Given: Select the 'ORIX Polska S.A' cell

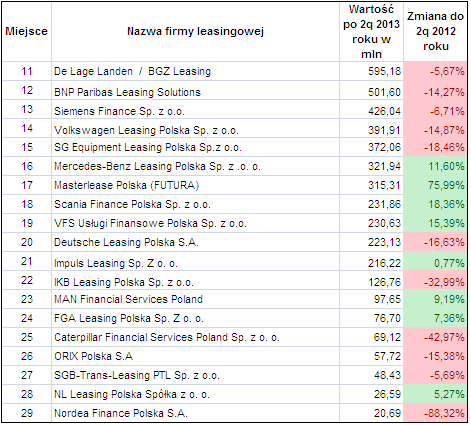Looking at the screenshot, I should coord(195,356).
